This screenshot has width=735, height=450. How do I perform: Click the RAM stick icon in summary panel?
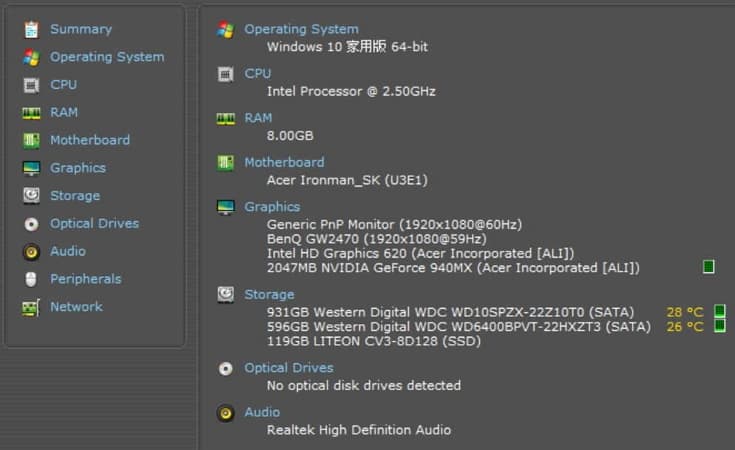[225, 119]
